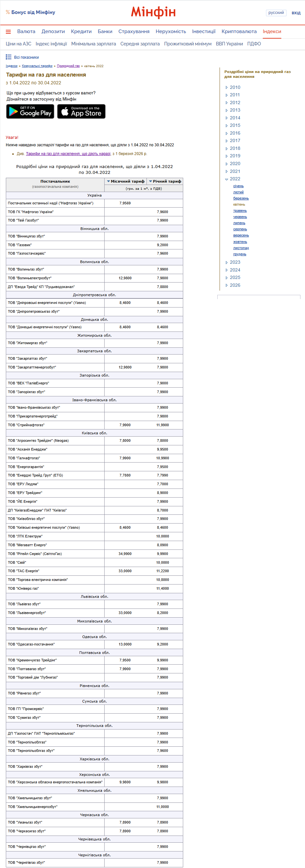Click the Google Play badge
The width and height of the screenshot is (305, 868).
click(30, 112)
